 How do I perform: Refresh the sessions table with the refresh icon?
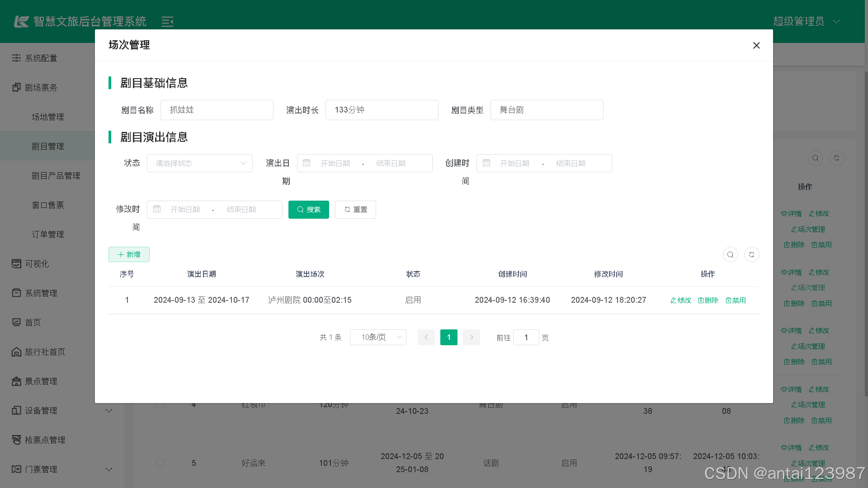coord(751,254)
